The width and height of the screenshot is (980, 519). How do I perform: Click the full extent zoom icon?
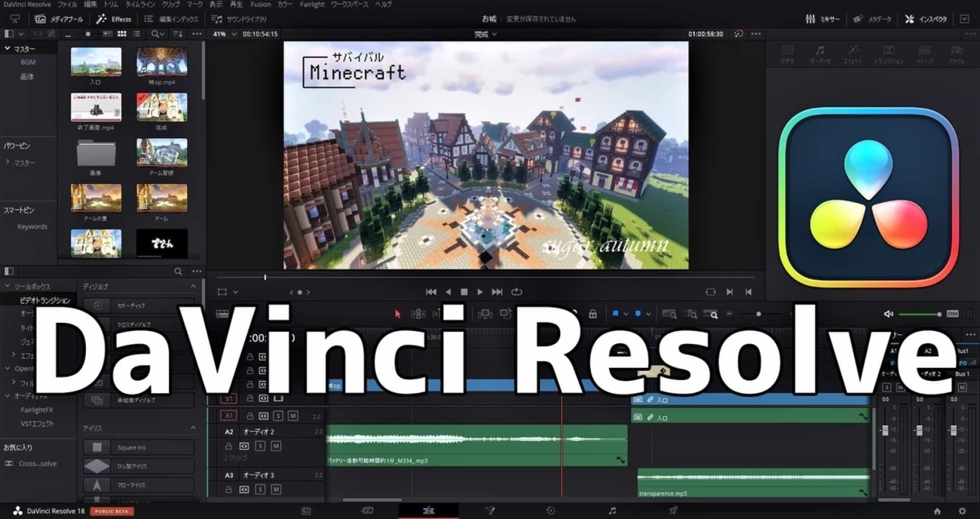[x=669, y=314]
